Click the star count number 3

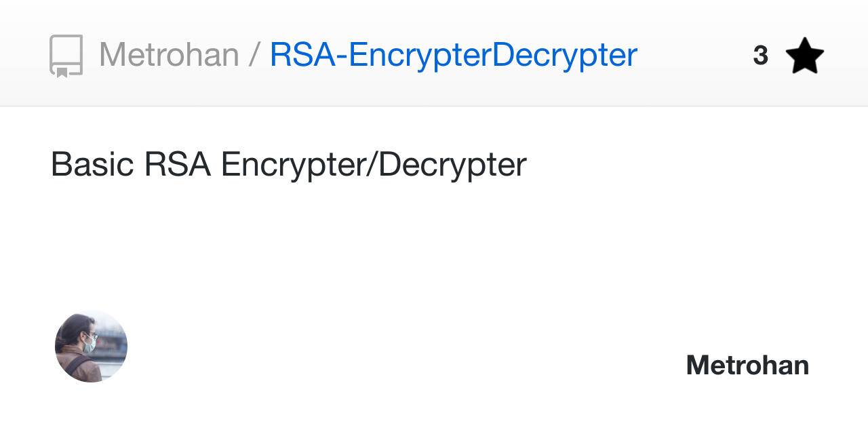coord(760,56)
